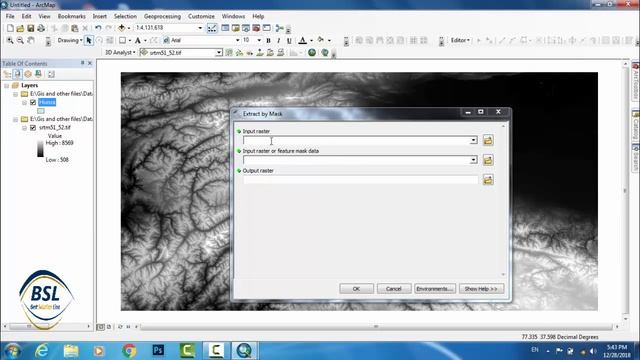
Task: Undo the last action
Action: [x=98, y=28]
